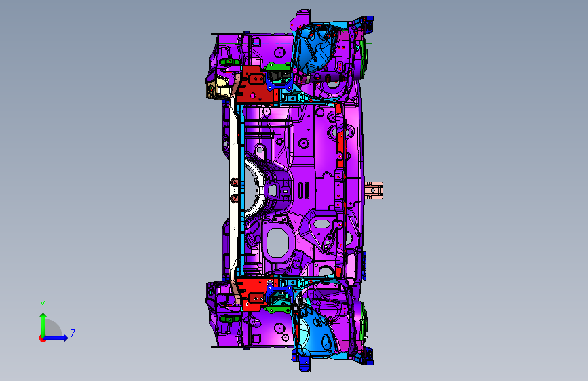Screen dimensions: 588x381
Task: Click the 'Y' label of the triad
Action: point(43,304)
